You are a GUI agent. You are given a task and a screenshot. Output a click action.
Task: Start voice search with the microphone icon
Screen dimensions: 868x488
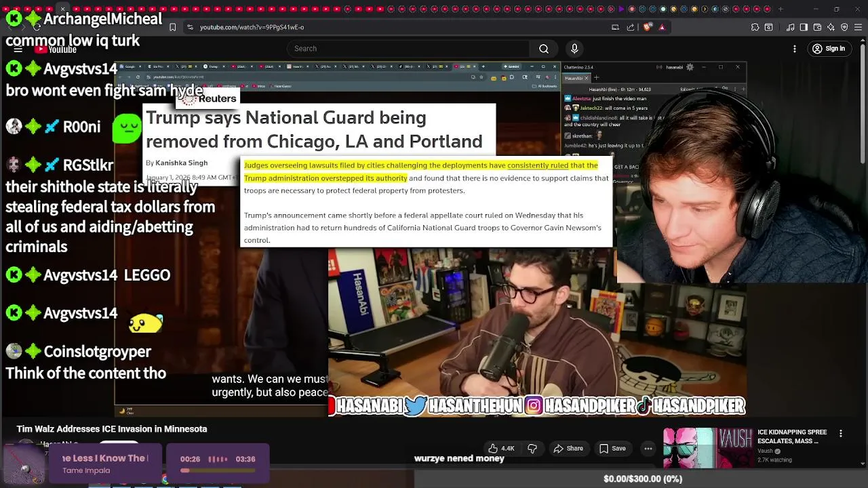pos(574,49)
